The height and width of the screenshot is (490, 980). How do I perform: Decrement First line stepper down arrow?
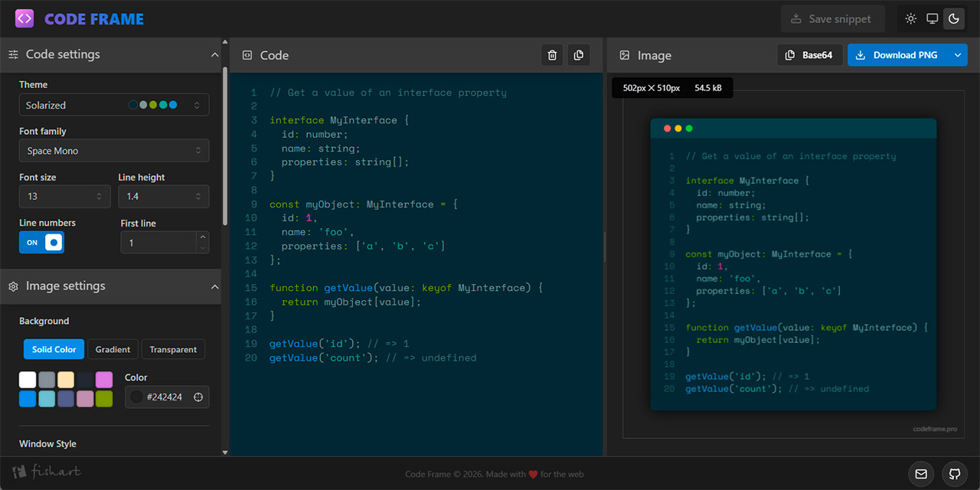point(202,247)
